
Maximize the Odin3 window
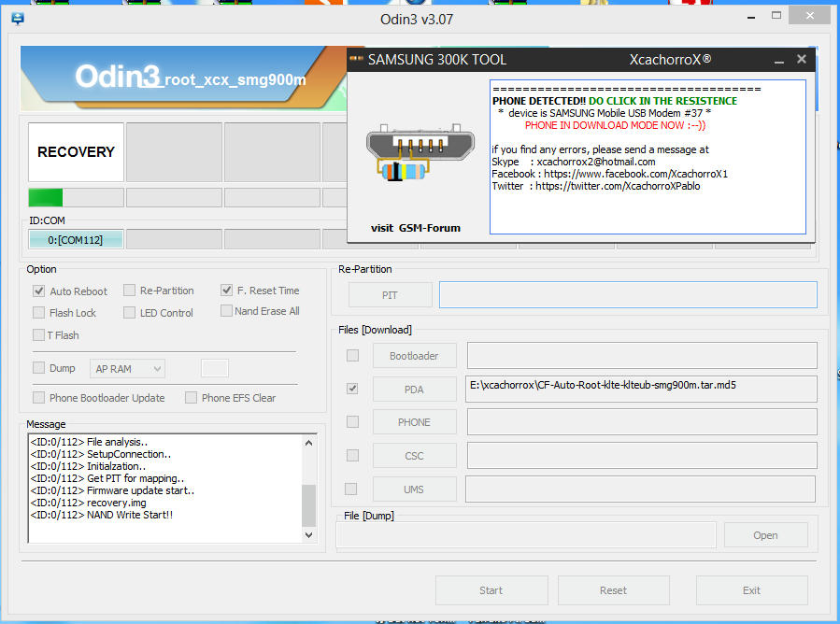point(776,16)
